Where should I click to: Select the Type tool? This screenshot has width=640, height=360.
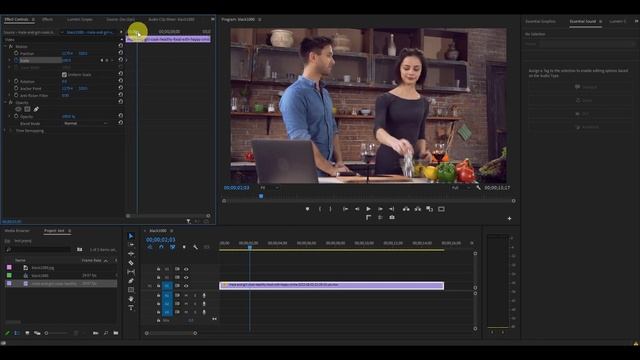[x=131, y=308]
